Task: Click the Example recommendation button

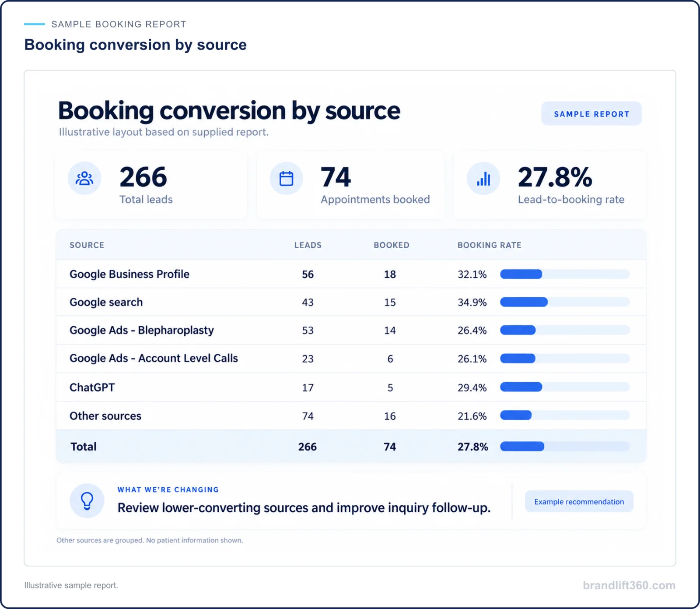Action: pyautogui.click(x=579, y=502)
